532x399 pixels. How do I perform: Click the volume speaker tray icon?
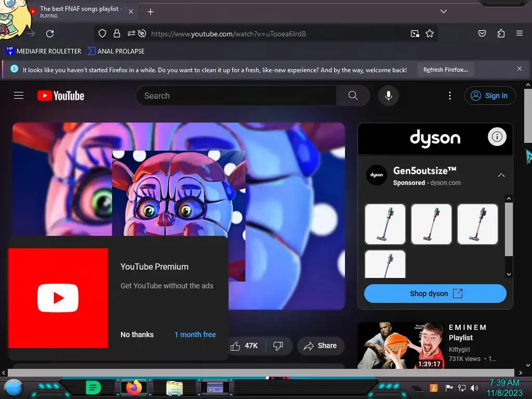[474, 388]
